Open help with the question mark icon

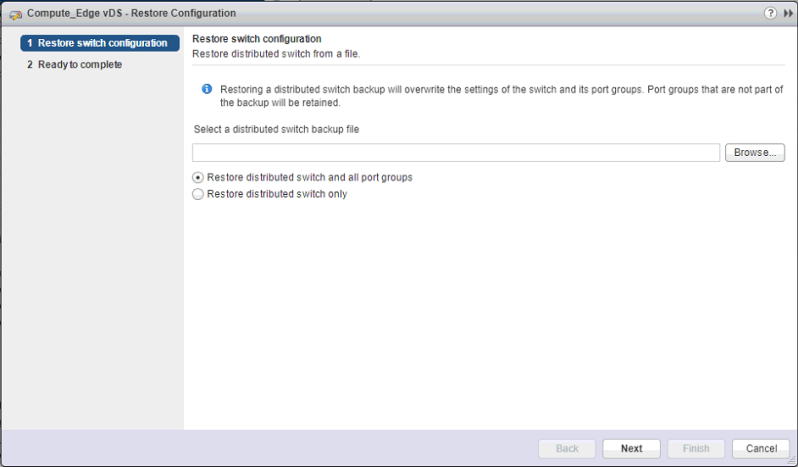coord(770,14)
